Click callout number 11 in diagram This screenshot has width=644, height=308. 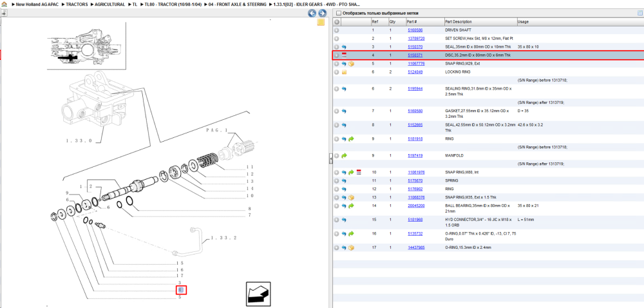[250, 167]
